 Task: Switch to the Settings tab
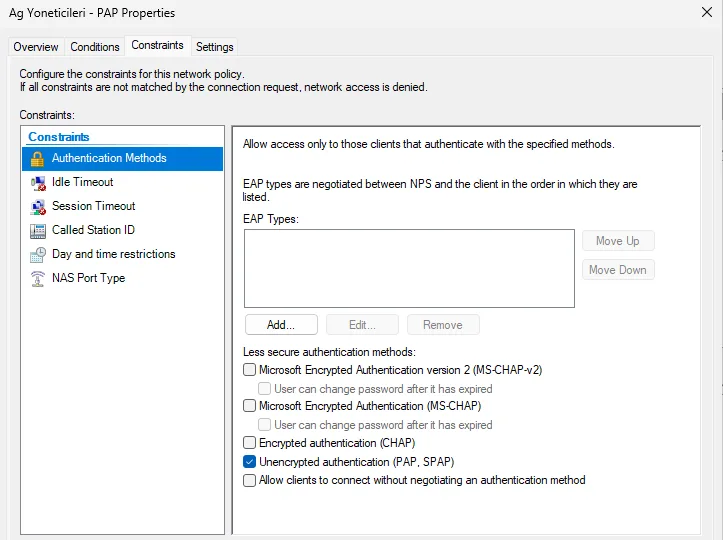214,47
